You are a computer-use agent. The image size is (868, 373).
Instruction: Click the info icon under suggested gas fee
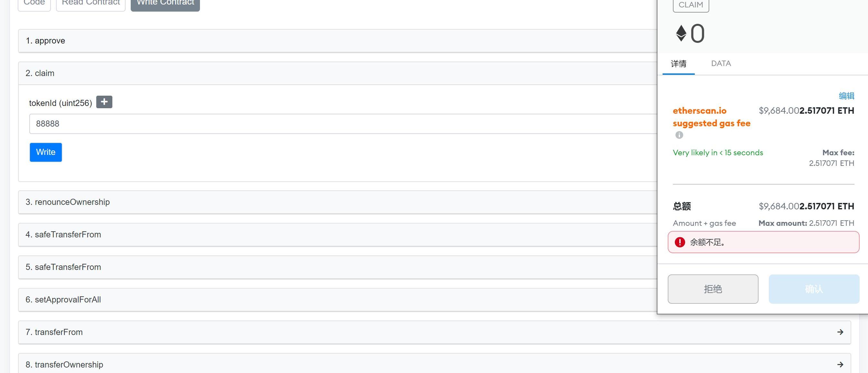(679, 135)
